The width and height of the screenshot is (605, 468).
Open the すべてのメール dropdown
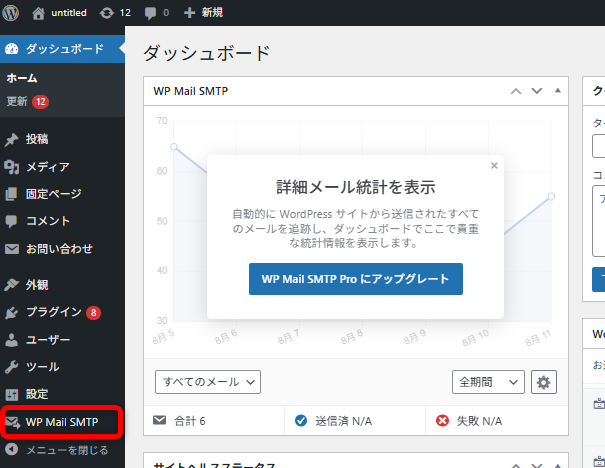[x=208, y=382]
